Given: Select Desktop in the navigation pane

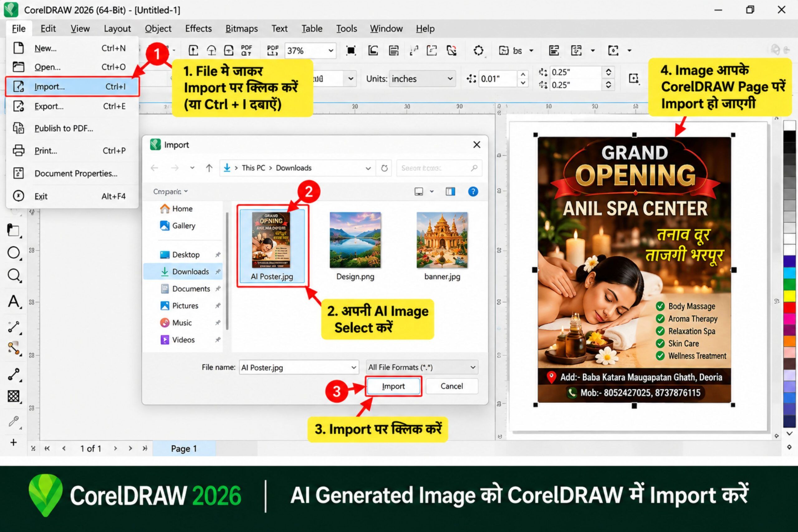Looking at the screenshot, I should [x=183, y=254].
